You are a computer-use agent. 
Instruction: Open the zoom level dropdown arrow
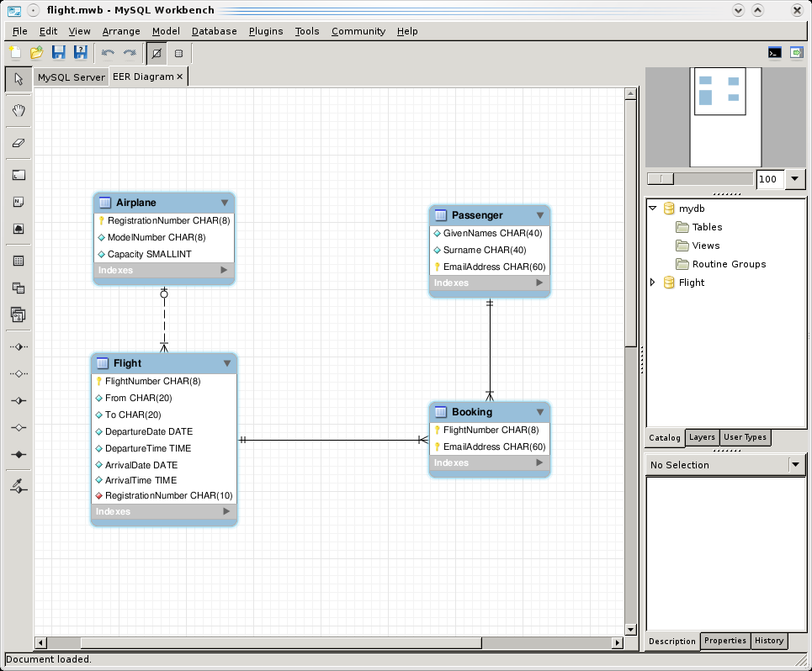pyautogui.click(x=794, y=179)
